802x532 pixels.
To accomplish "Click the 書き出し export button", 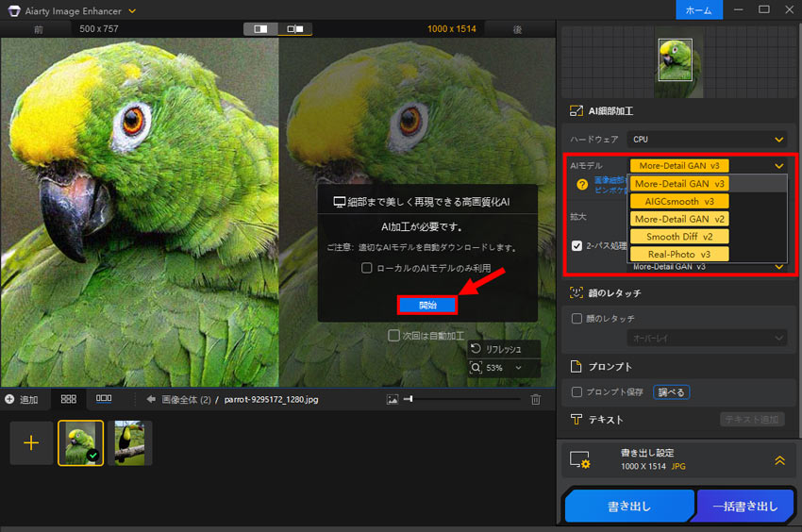I will [x=629, y=506].
